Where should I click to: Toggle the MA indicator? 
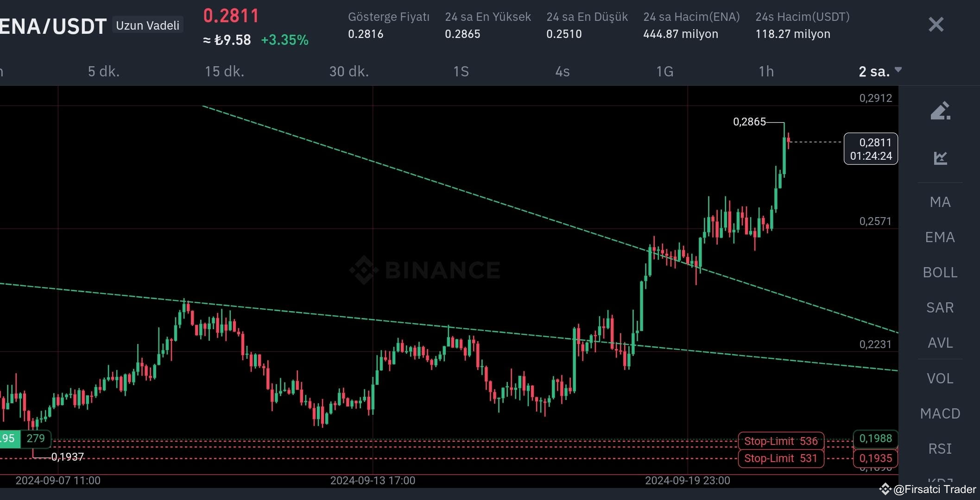tap(940, 202)
